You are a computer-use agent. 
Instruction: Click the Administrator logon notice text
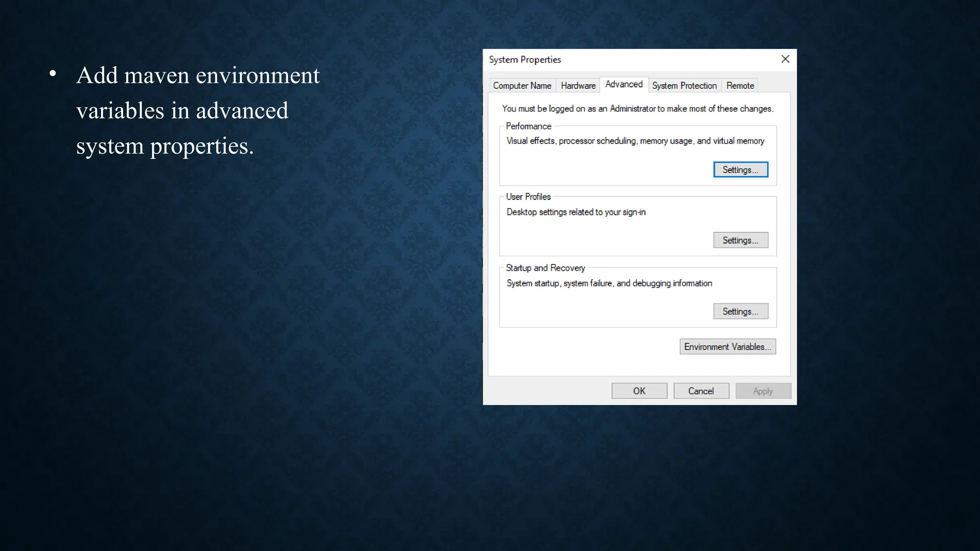(637, 109)
